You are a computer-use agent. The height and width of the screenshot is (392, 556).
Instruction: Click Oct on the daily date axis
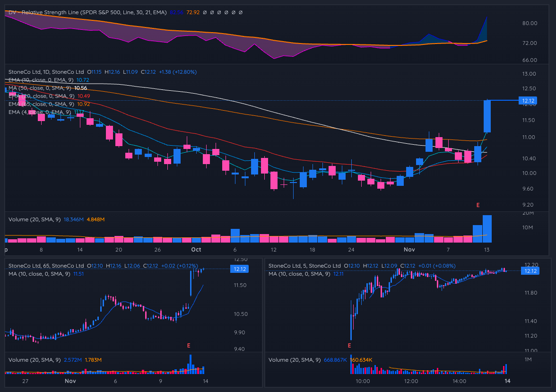click(196, 250)
